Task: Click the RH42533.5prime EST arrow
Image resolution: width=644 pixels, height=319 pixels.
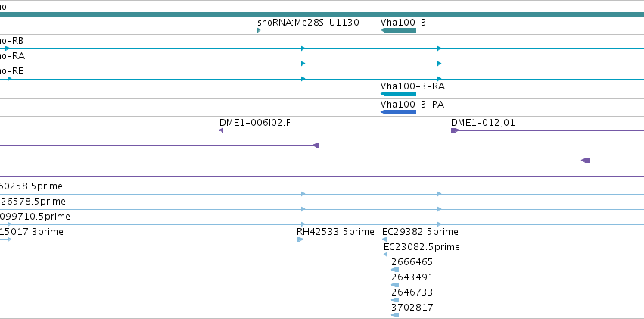Action: coord(300,239)
